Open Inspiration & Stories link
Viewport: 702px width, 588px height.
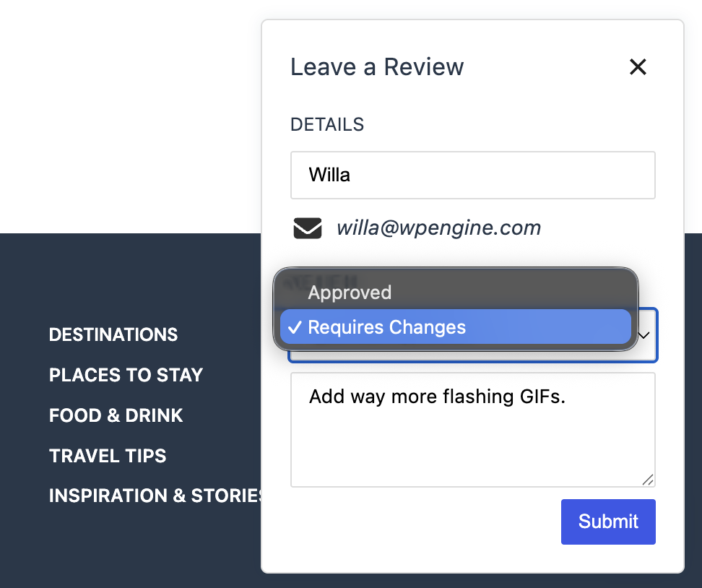point(155,496)
